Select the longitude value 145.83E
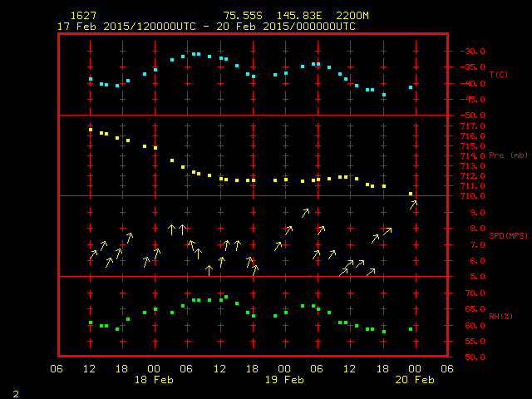 point(299,16)
